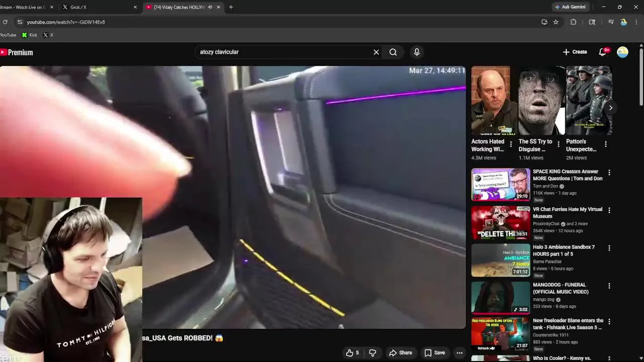This screenshot has width=644, height=362.
Task: Reload the page with the refresh icon
Action: 5,22
